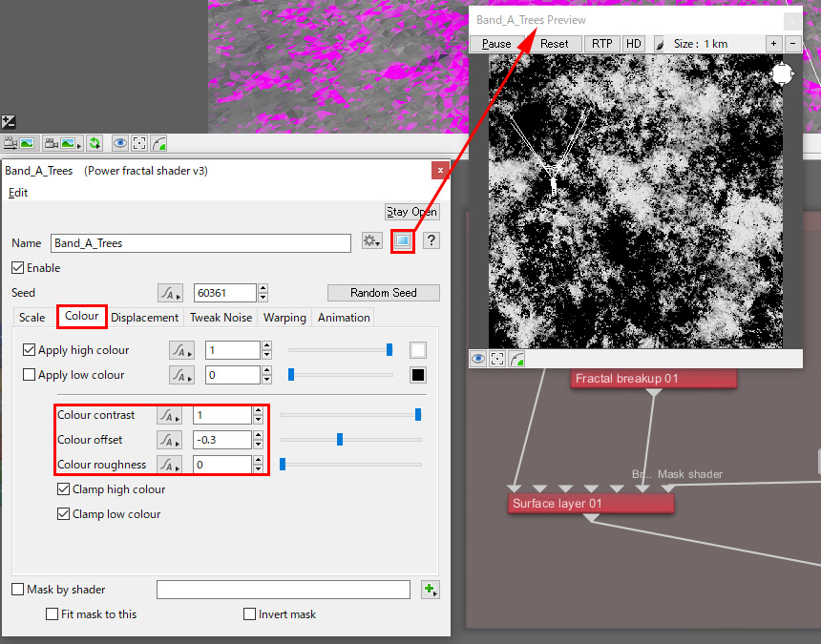Click the plus icon beside mask shader field
Viewport: 821px width, 644px height.
[431, 590]
